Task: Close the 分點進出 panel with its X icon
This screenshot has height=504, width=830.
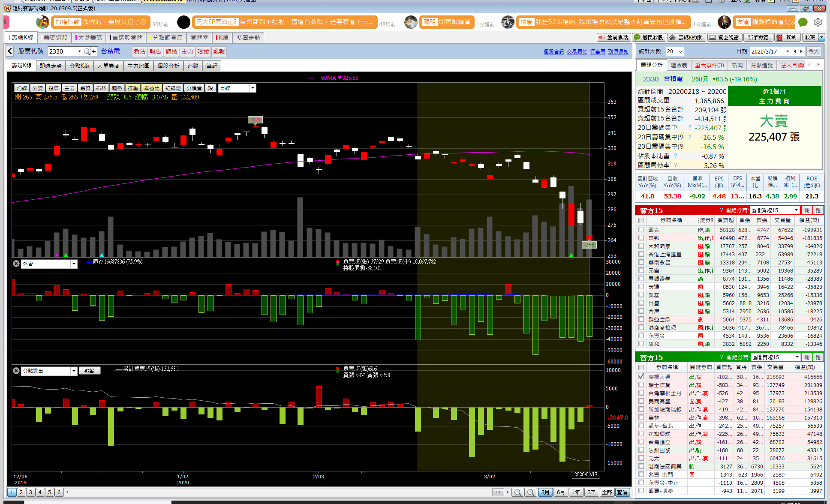Action: coord(16,371)
